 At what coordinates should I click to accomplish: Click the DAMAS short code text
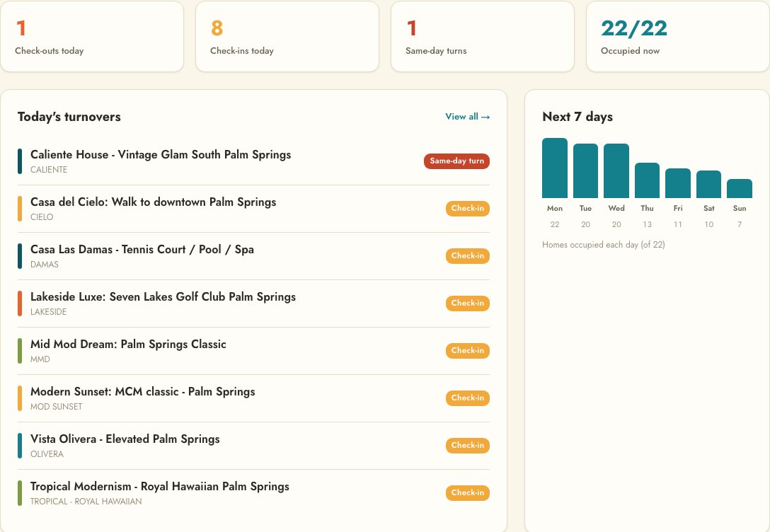44,265
